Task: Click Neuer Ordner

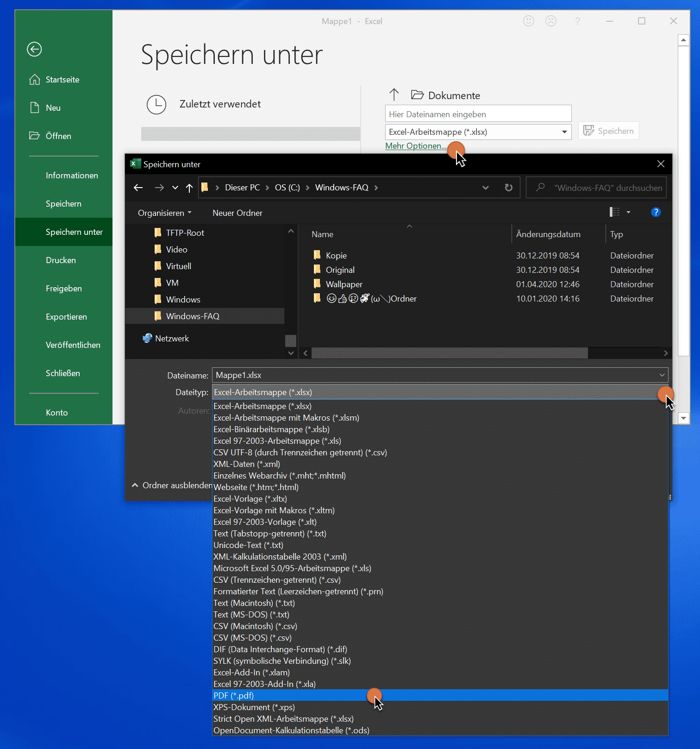Action: pyautogui.click(x=237, y=213)
